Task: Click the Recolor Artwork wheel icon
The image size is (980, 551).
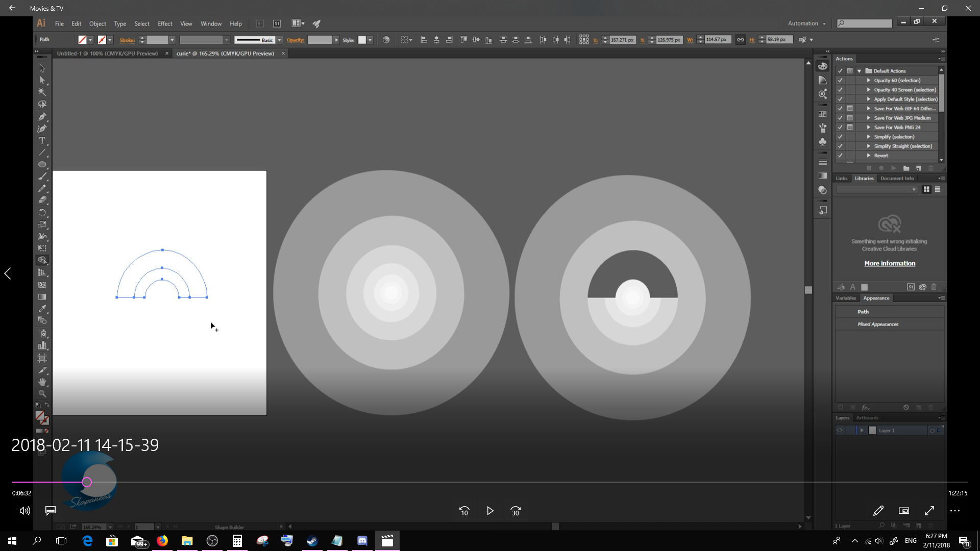Action: point(386,40)
